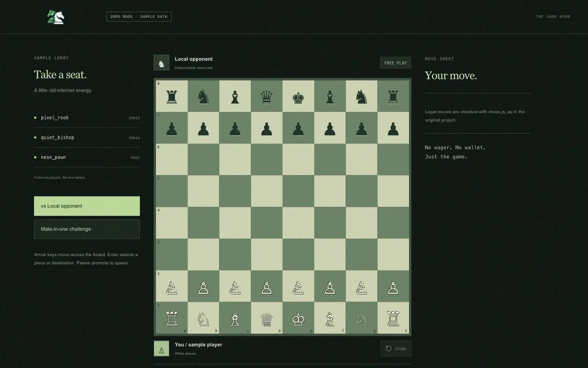The width and height of the screenshot is (588, 368).
Task: Select the white pawn on f2
Action: click(330, 287)
